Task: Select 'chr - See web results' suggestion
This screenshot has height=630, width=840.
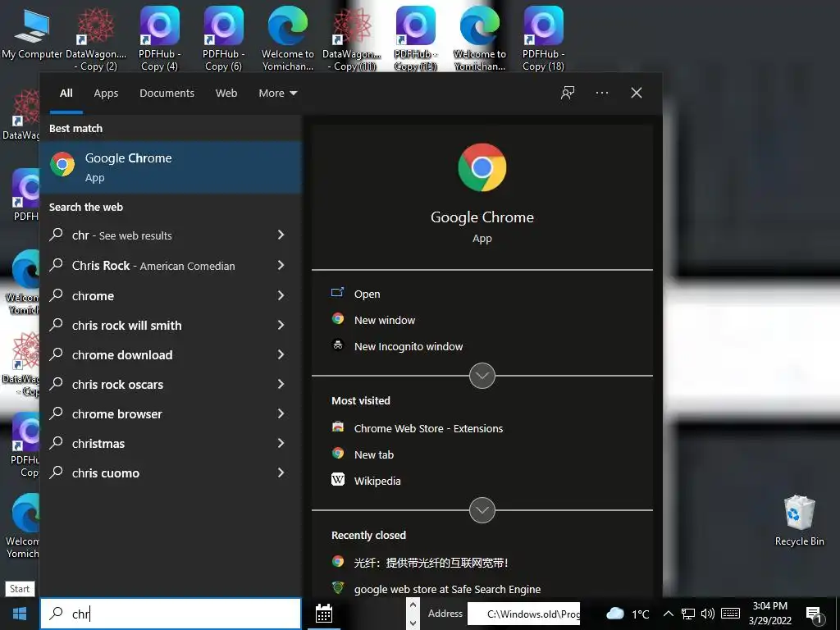Action: pos(122,235)
